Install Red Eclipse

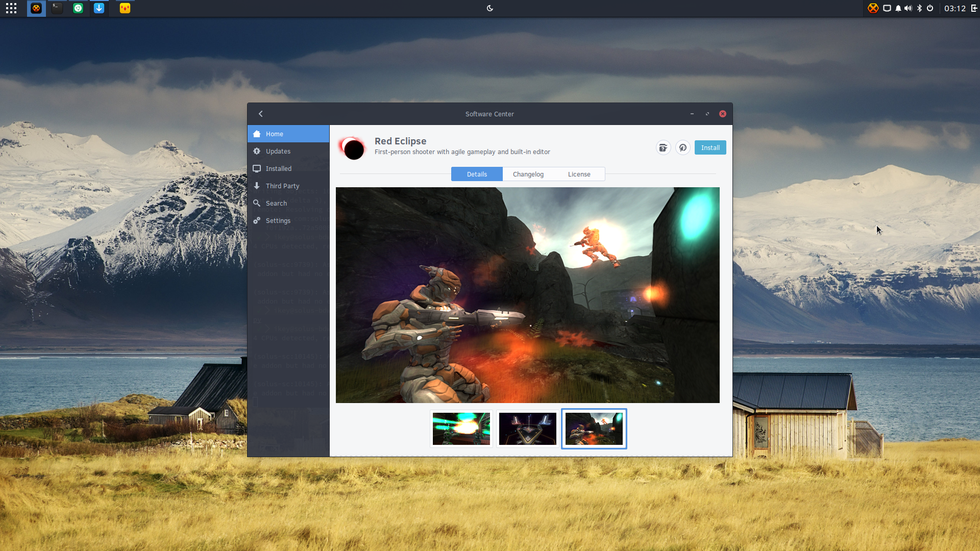coord(710,147)
